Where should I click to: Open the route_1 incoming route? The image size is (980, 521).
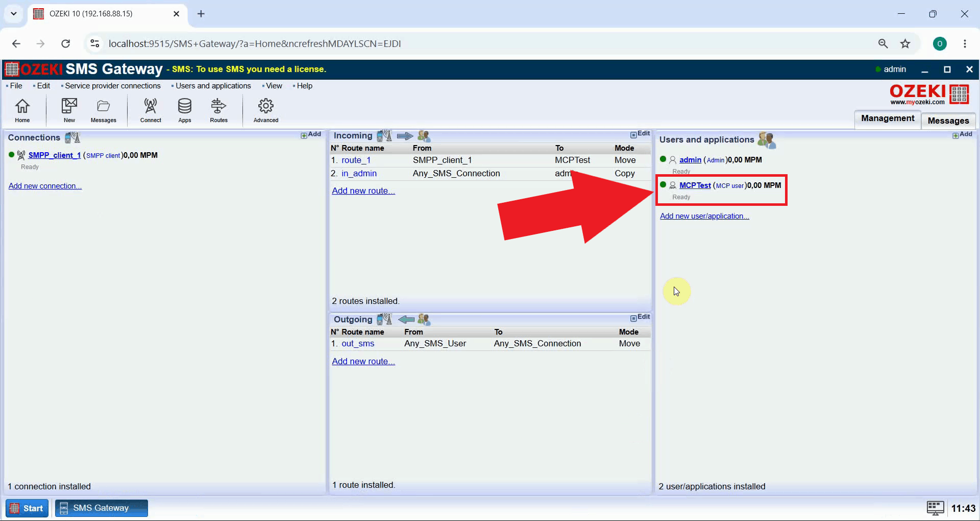(x=356, y=160)
